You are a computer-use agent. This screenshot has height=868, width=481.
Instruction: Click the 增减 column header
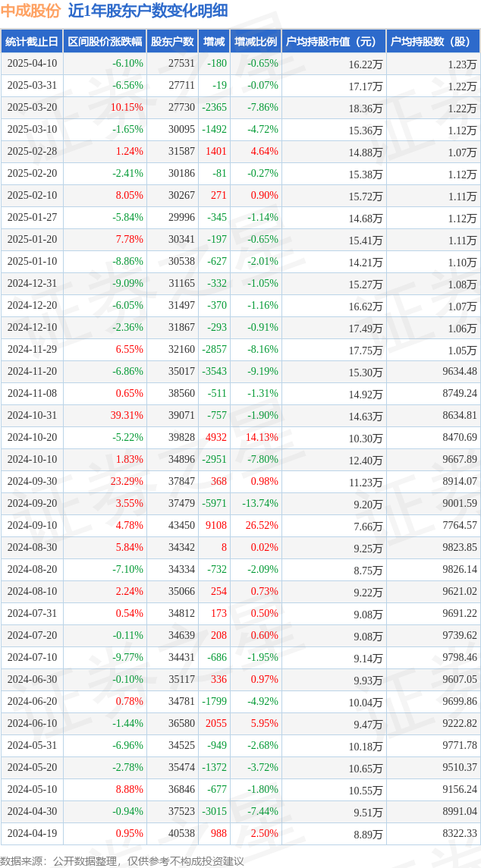[x=214, y=41]
